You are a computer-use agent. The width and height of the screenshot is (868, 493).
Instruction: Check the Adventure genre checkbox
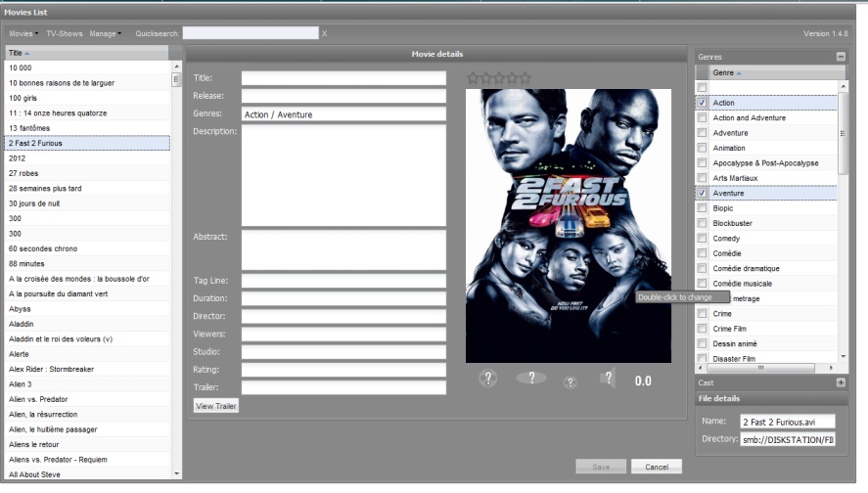coord(702,133)
